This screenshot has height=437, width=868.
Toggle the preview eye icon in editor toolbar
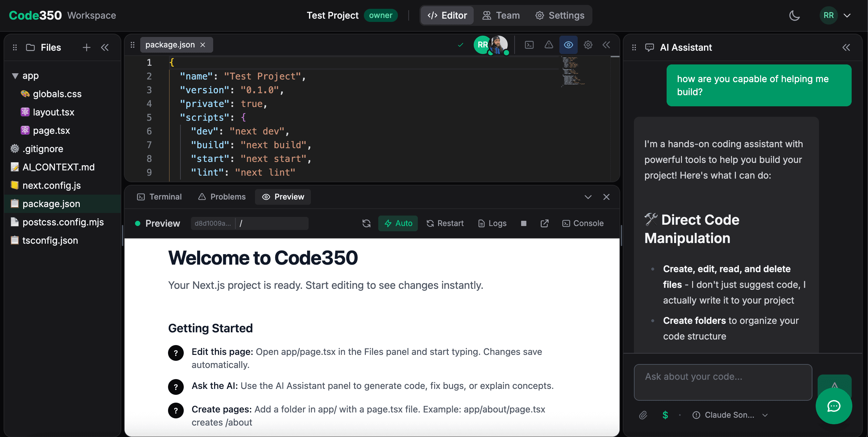568,44
